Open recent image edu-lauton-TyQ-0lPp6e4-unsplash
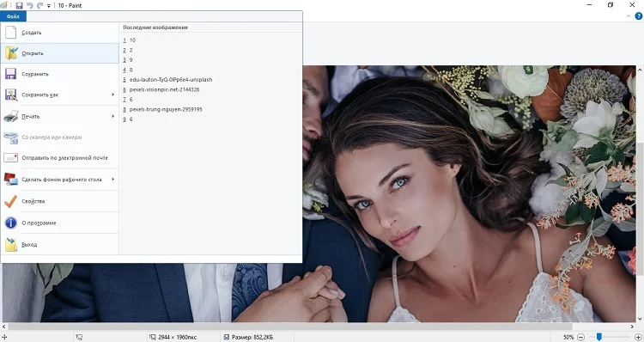The width and height of the screenshot is (644, 342). 171,79
